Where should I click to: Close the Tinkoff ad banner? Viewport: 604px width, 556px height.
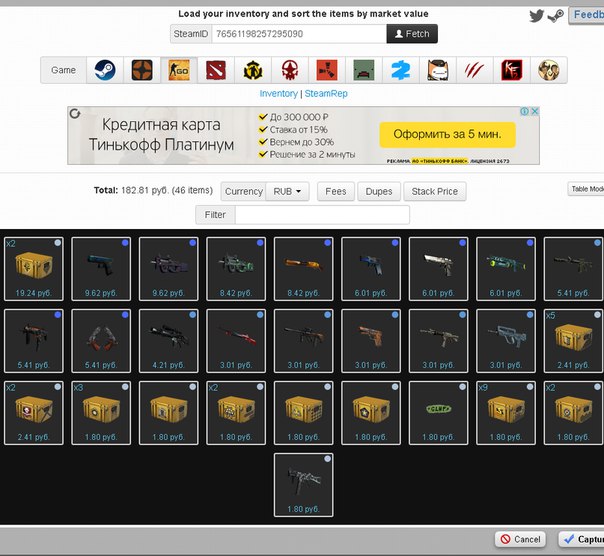pyautogui.click(x=535, y=111)
